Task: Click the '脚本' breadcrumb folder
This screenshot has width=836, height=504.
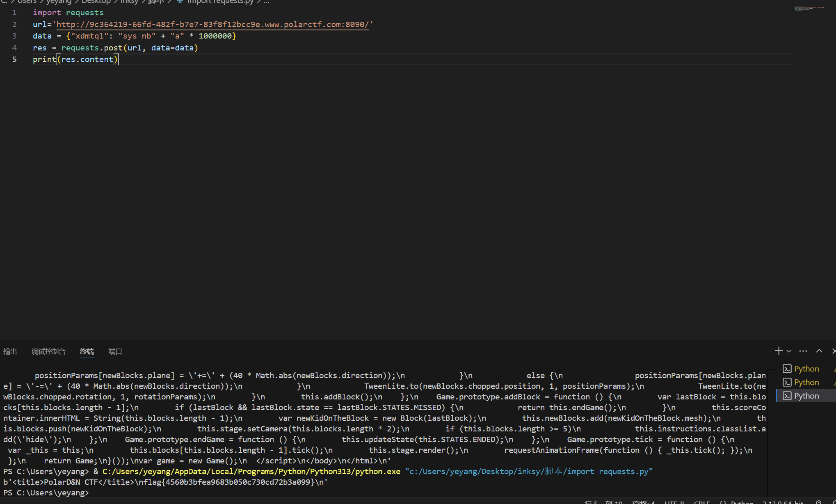Action: [x=156, y=2]
